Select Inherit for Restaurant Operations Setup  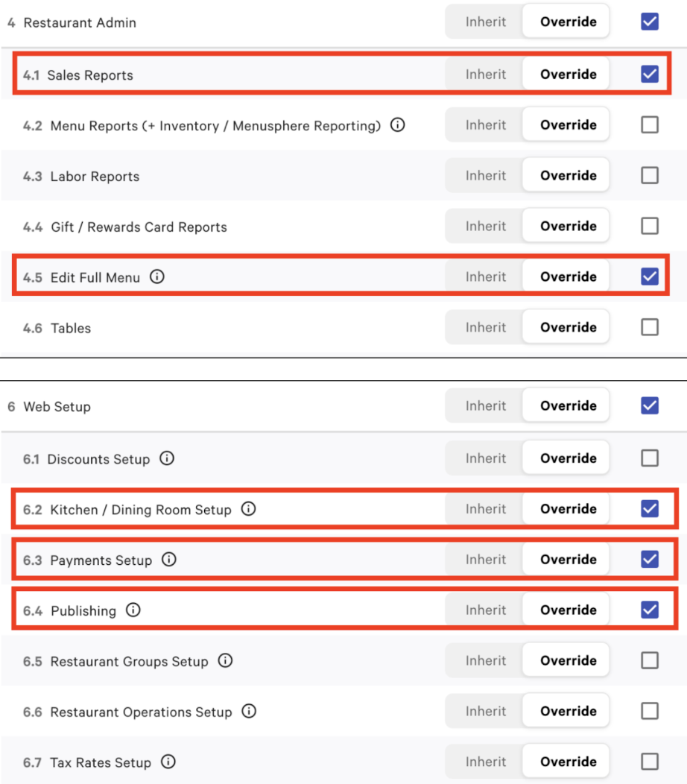(x=486, y=711)
